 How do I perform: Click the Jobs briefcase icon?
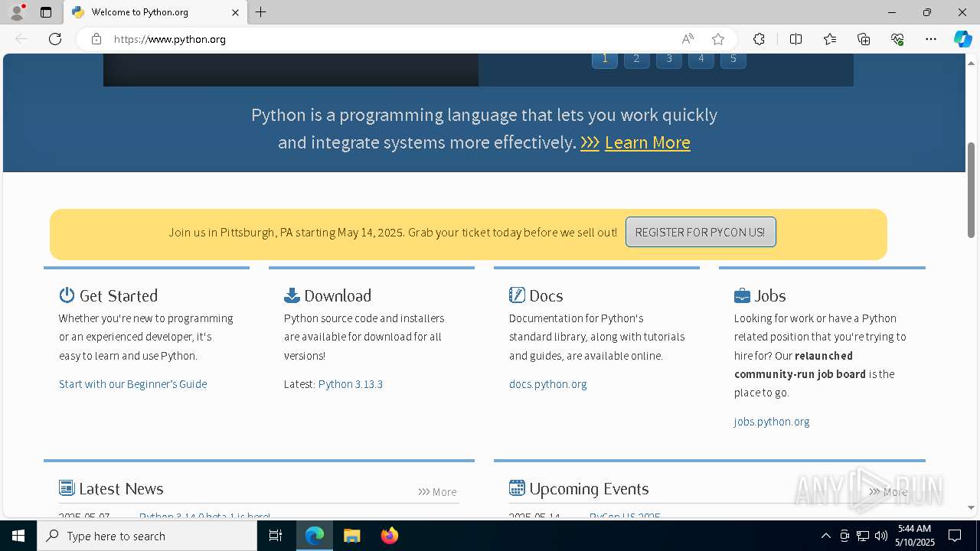click(x=742, y=295)
